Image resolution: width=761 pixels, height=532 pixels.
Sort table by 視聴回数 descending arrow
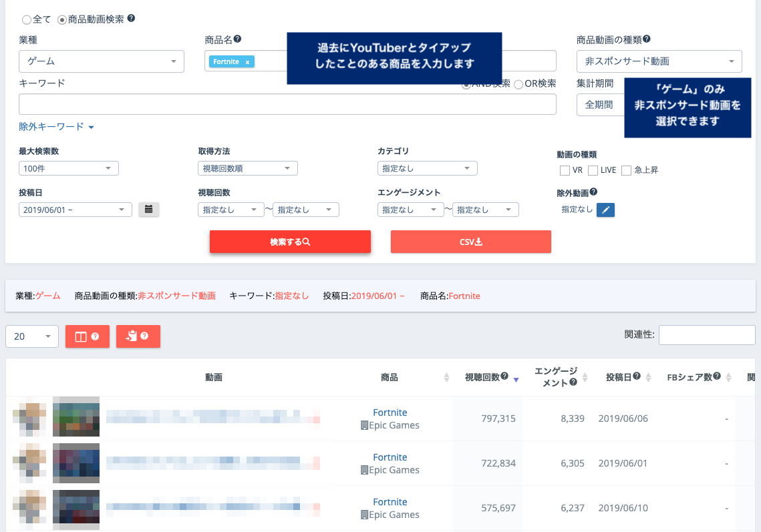click(x=516, y=380)
